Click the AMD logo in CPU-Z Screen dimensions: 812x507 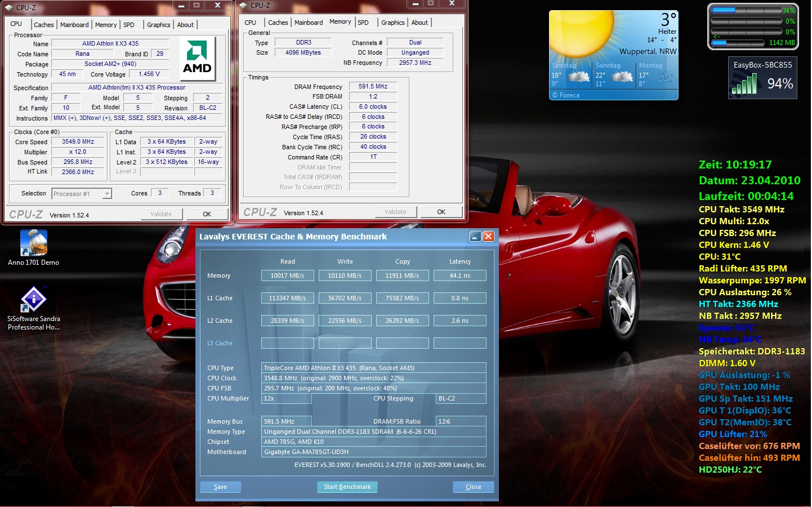[x=197, y=59]
